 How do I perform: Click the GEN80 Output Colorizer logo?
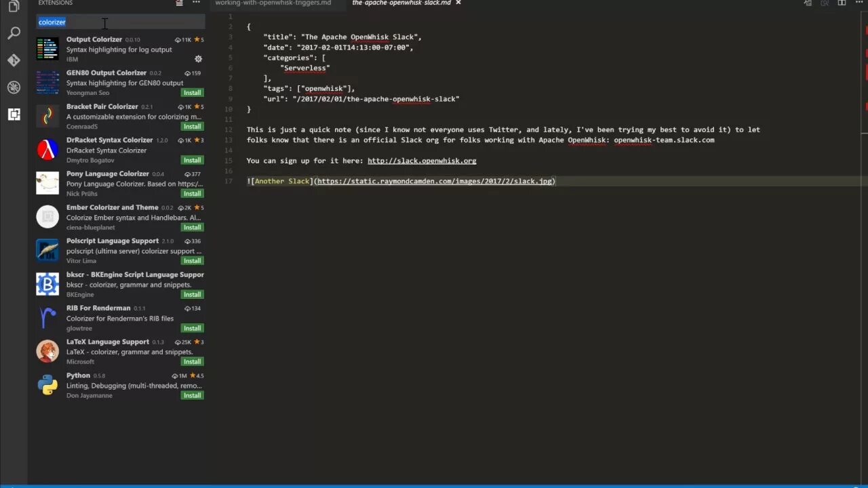coord(47,83)
